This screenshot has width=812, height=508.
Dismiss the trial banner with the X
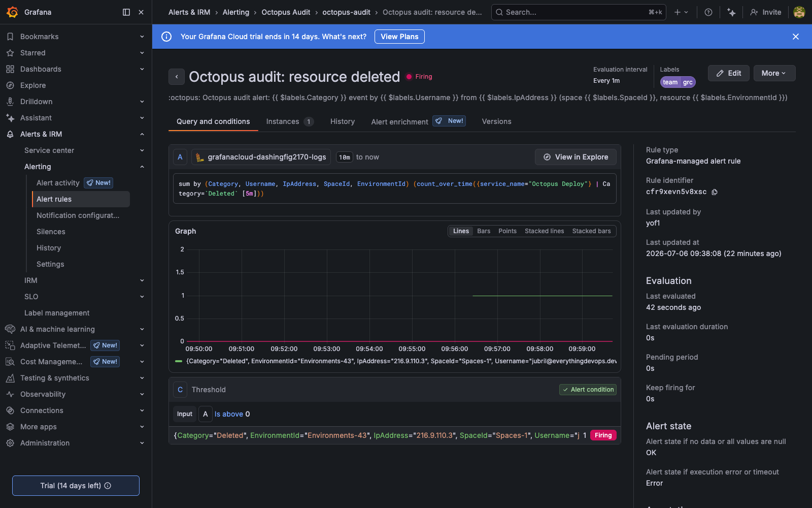tap(796, 37)
